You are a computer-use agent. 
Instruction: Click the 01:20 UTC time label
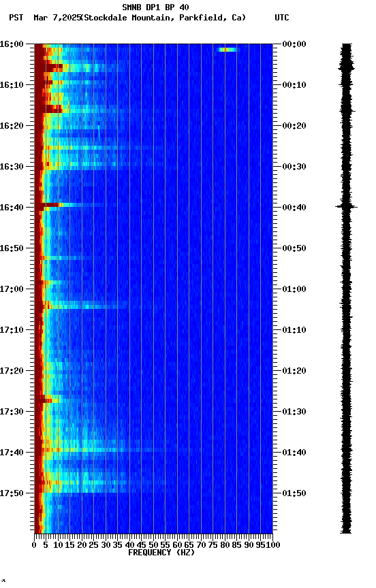294,372
